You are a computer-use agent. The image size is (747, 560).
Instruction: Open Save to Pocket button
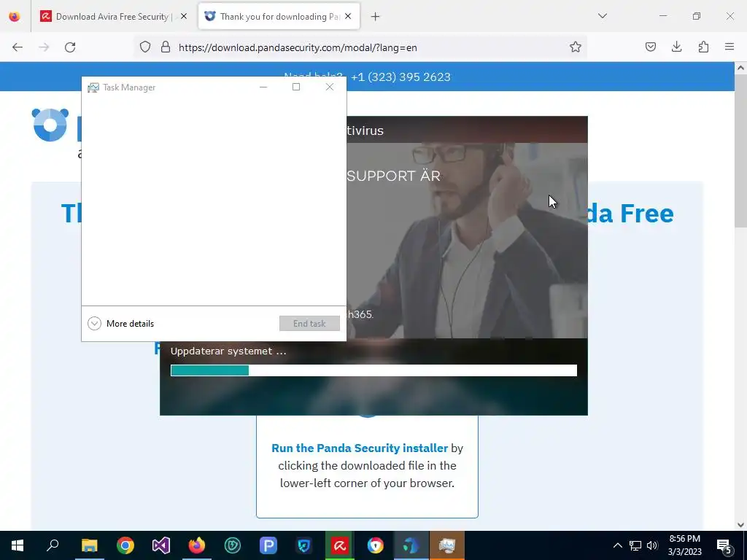pyautogui.click(x=650, y=47)
